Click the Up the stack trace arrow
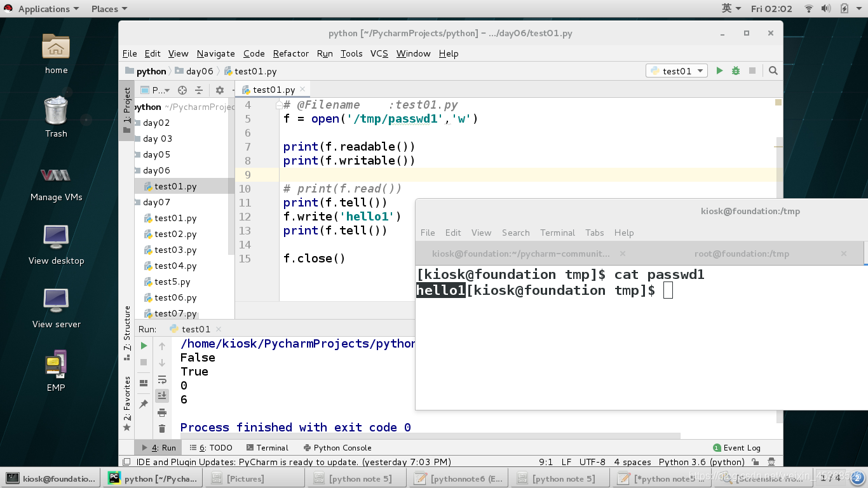 162,346
